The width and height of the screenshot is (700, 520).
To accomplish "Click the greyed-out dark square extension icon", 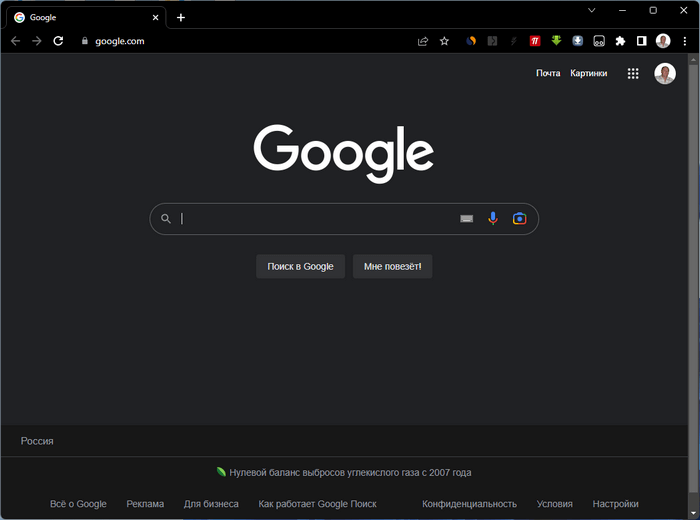I will (x=492, y=41).
